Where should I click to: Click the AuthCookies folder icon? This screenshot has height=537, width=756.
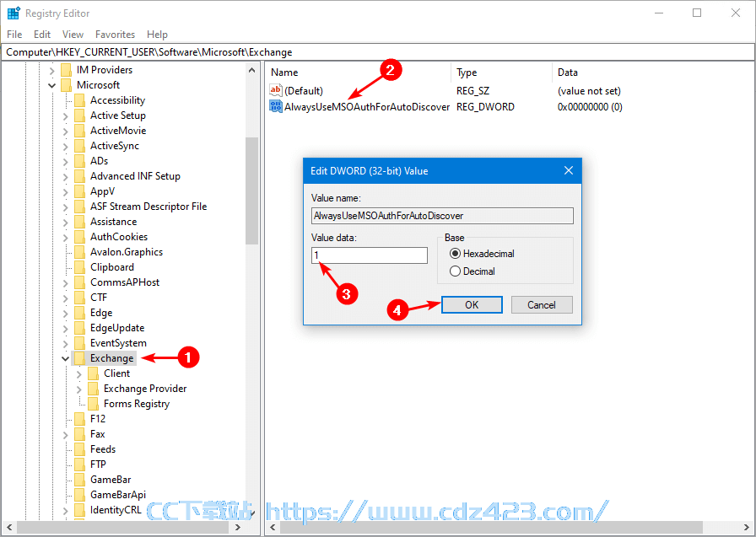80,237
